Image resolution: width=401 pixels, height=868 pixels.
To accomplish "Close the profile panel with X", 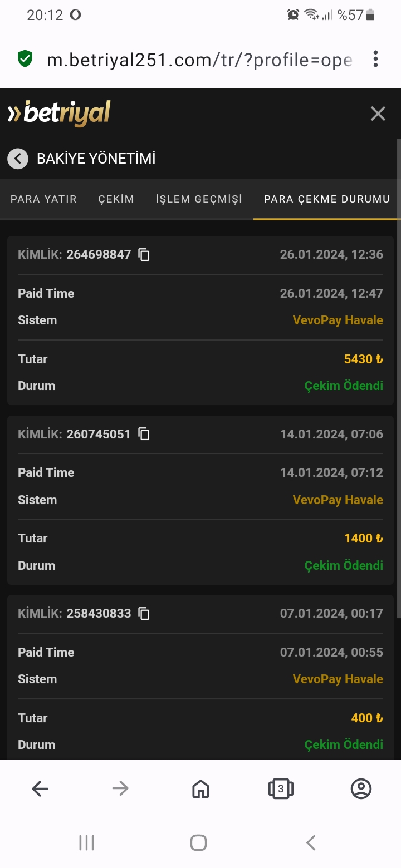I will coord(378,114).
